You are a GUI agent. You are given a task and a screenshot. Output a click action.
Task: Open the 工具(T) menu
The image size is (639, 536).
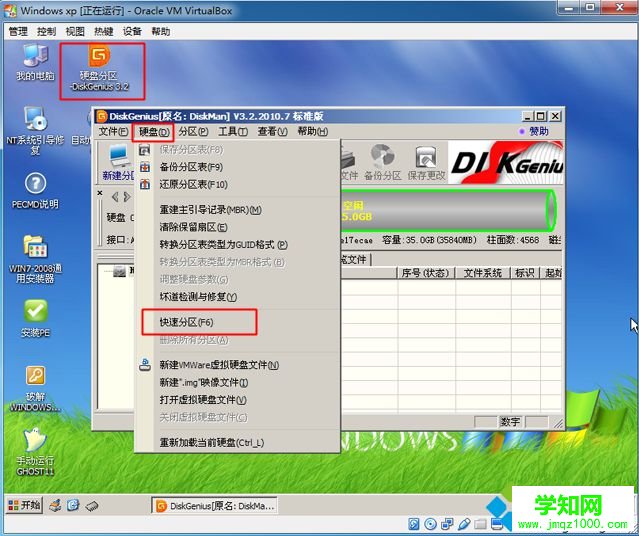(x=233, y=131)
